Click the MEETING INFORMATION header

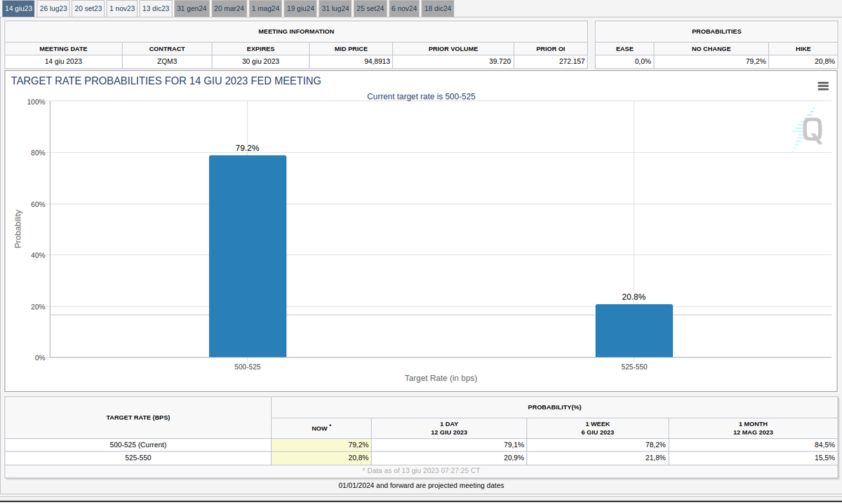click(296, 32)
